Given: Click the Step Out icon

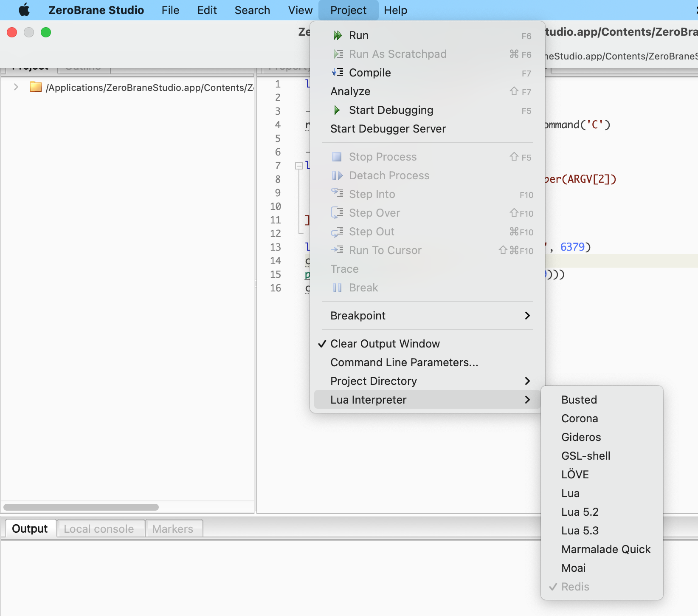Looking at the screenshot, I should 338,232.
